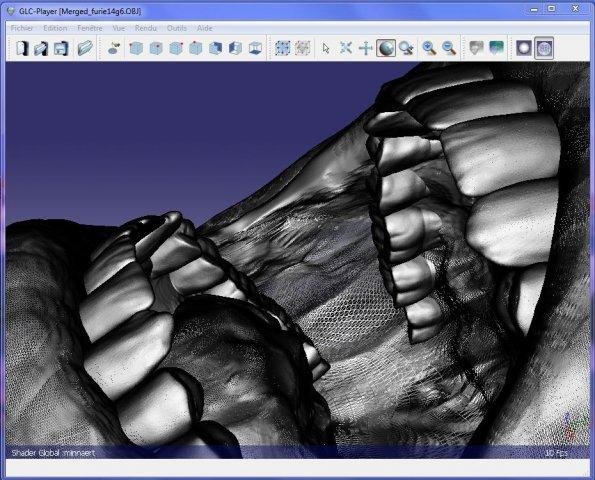Click the Open file icon

(41, 49)
